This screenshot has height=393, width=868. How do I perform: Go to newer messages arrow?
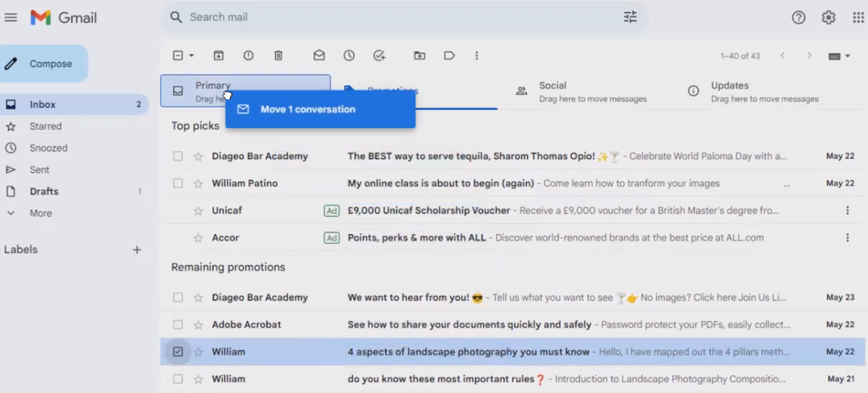(782, 55)
